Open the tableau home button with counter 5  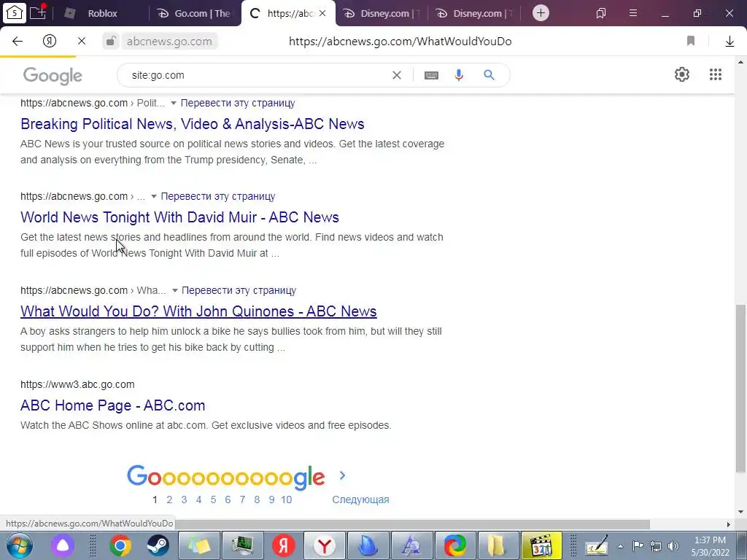coord(15,13)
